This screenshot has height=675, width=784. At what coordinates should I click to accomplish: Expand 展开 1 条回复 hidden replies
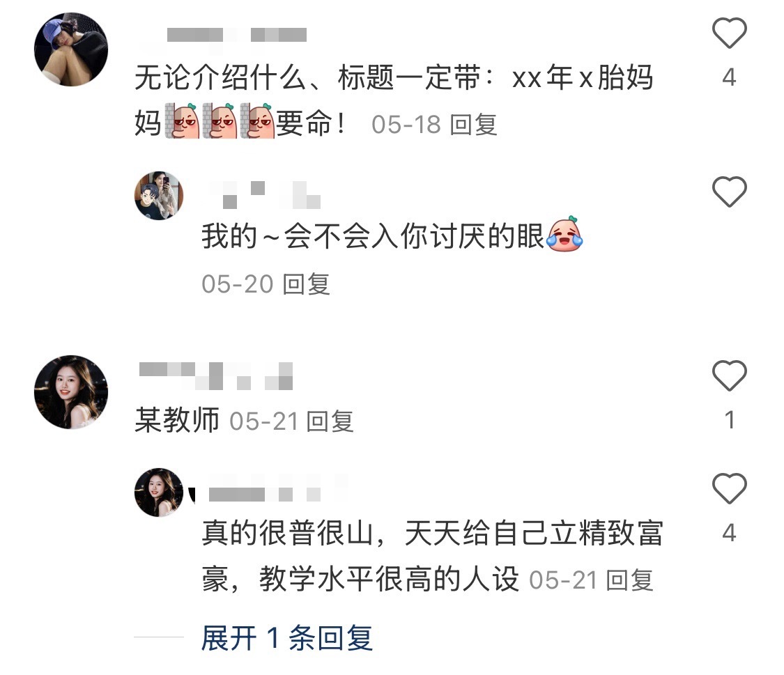287,638
